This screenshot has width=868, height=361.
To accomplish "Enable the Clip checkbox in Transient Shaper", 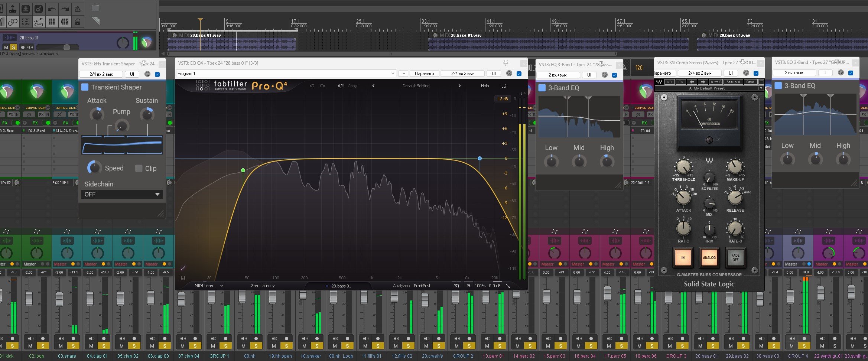I will 139,168.
